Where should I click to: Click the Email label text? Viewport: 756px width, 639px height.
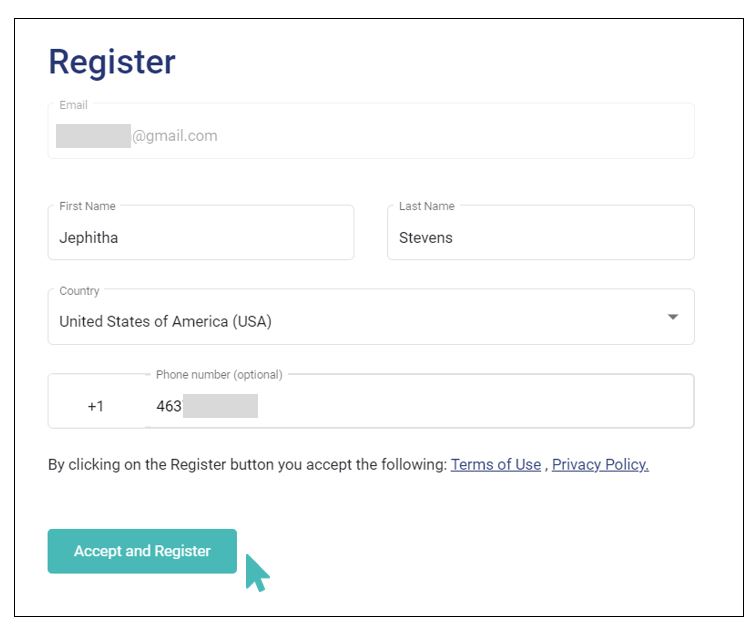[x=73, y=105]
